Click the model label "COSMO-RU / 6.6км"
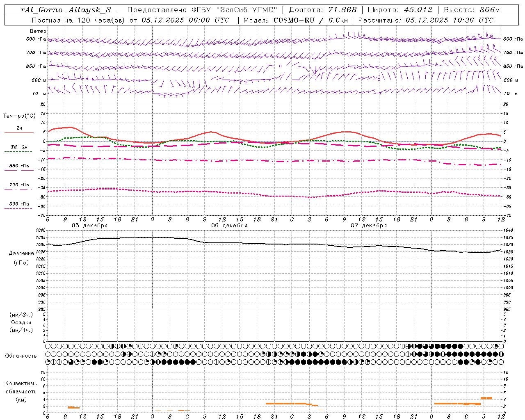 [x=310, y=20]
